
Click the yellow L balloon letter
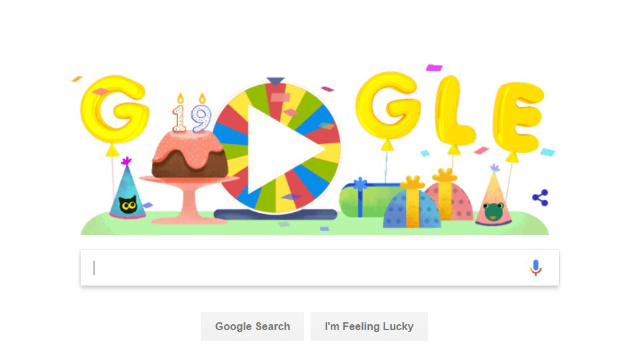click(454, 111)
